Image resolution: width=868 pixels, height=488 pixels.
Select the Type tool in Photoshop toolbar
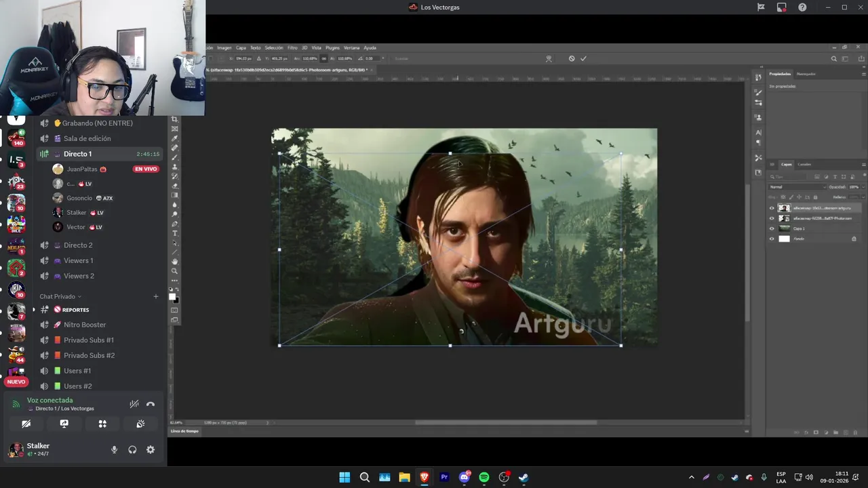click(x=175, y=233)
